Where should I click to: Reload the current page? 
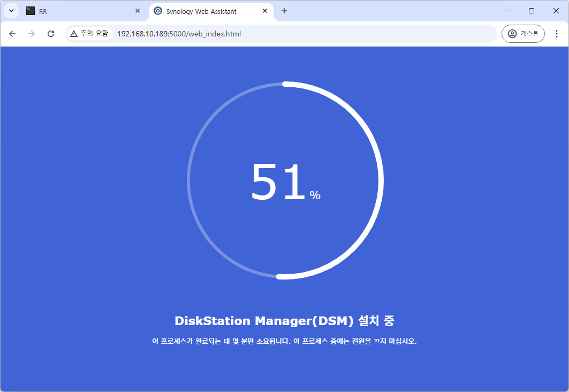pyautogui.click(x=51, y=34)
